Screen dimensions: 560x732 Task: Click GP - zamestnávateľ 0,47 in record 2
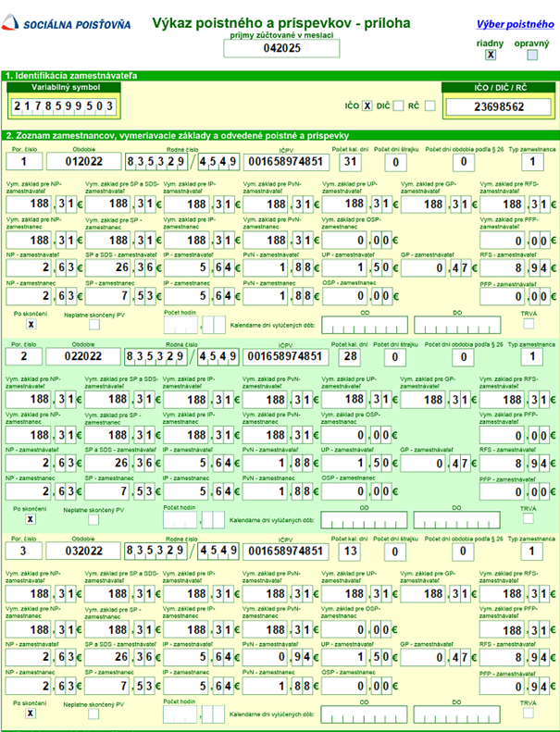pos(435,463)
